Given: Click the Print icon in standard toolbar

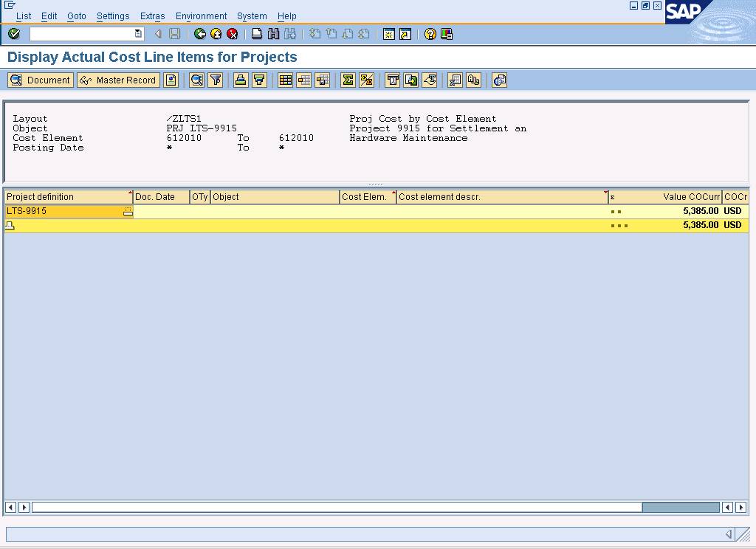Looking at the screenshot, I should (257, 34).
